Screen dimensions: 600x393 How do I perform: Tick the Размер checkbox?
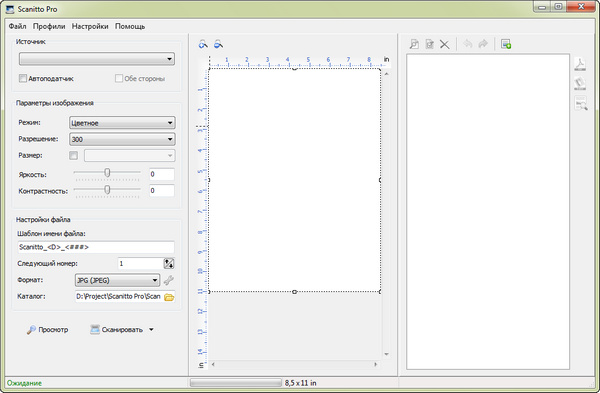coord(73,155)
